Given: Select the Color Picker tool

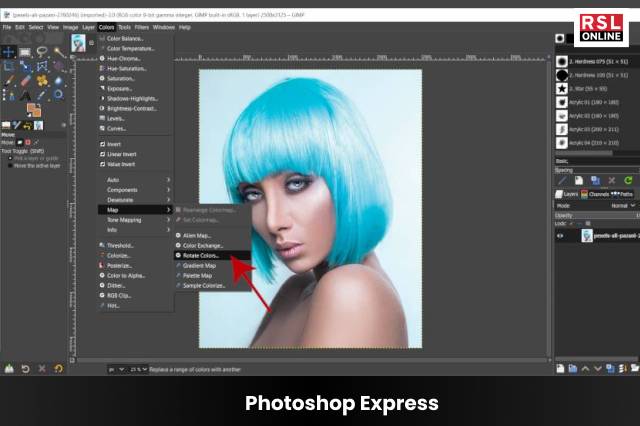Looking at the screenshot, I should point(42,95).
